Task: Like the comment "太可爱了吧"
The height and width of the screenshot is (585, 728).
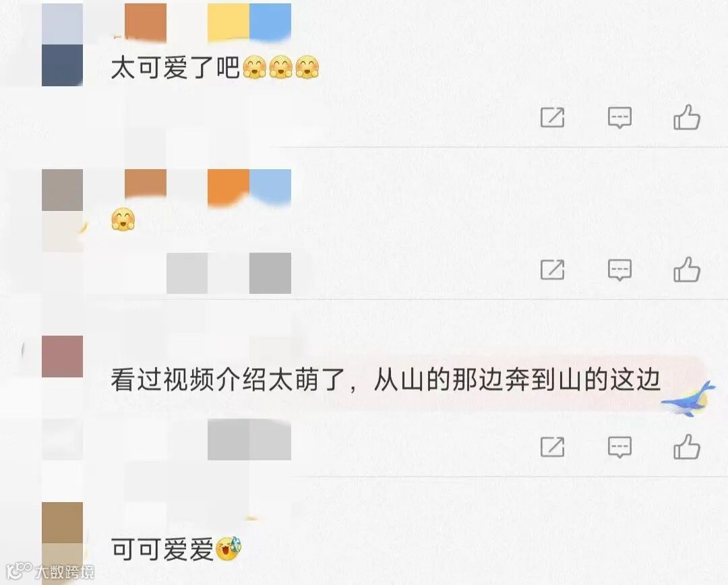Action: coord(687,117)
